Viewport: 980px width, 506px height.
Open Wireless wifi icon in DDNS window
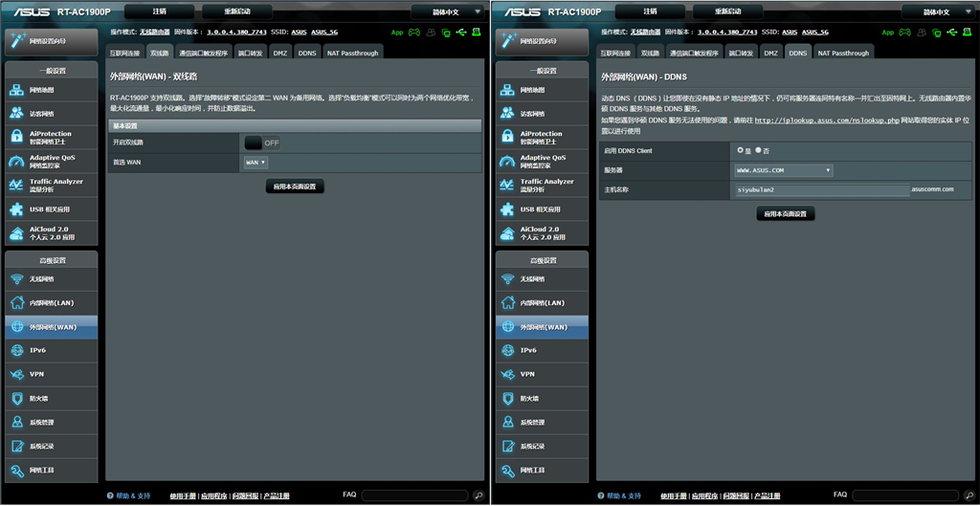coord(507,279)
